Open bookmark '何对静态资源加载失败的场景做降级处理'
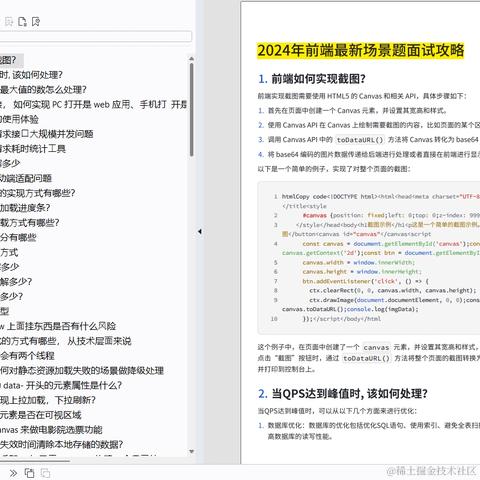 (82, 370)
